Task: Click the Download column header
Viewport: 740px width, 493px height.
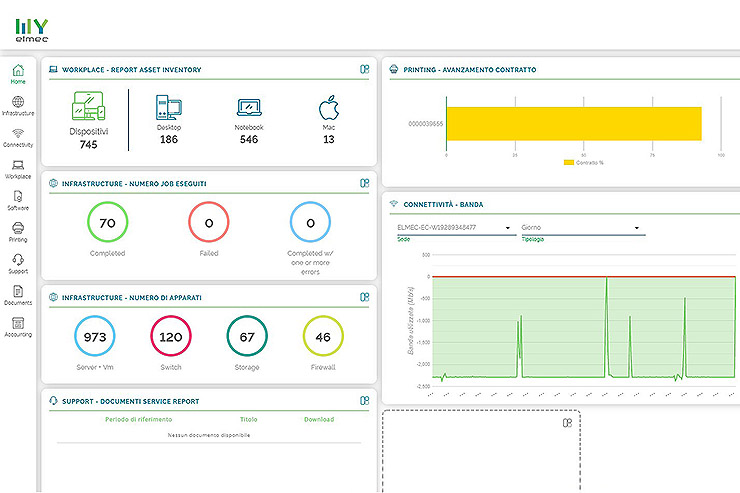Action: click(319, 419)
